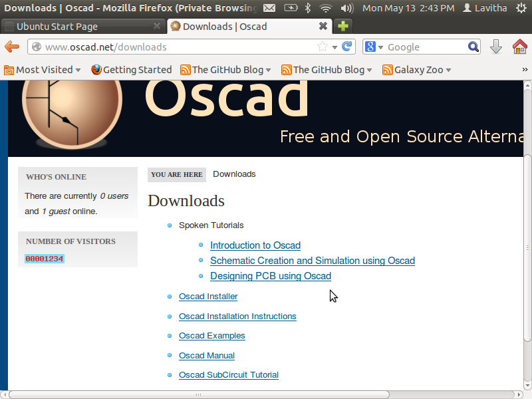Open the Oscad Examples link
This screenshot has height=399, width=532.
(x=212, y=336)
